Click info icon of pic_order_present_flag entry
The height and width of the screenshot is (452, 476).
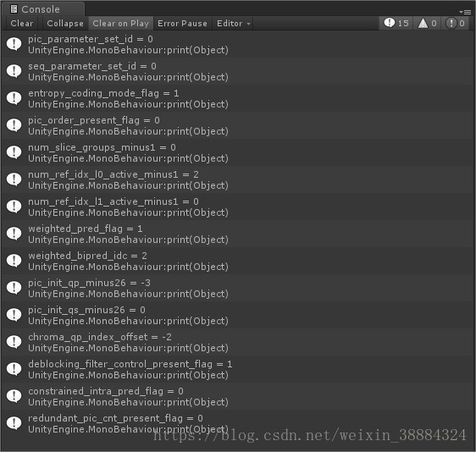pyautogui.click(x=14, y=125)
